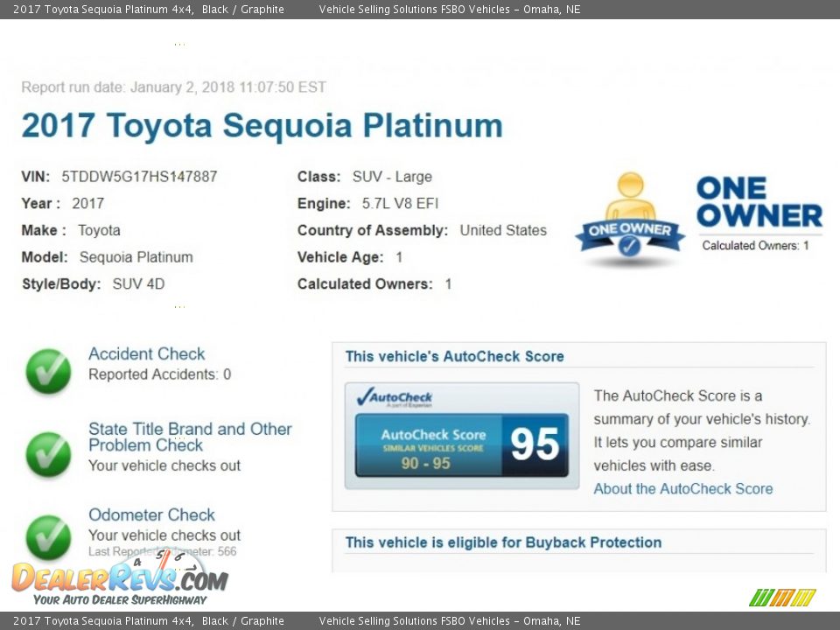Click the One Owner badge icon
The image size is (840, 630).
pyautogui.click(x=630, y=219)
